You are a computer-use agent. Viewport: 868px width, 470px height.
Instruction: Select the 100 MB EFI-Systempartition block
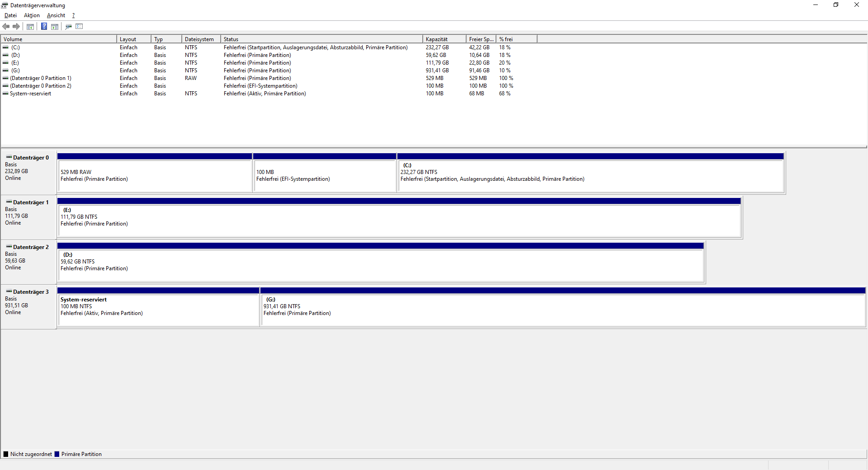coord(325,173)
